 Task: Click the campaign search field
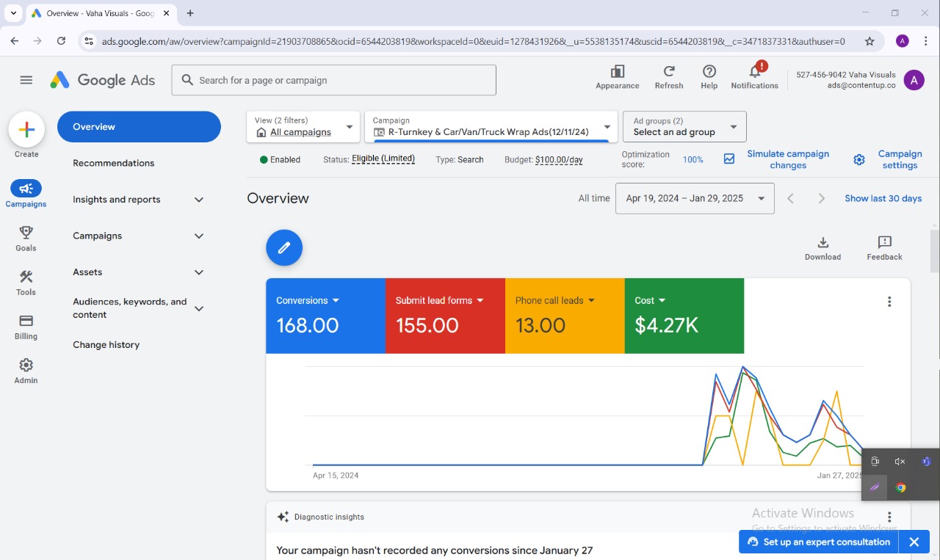tap(334, 80)
